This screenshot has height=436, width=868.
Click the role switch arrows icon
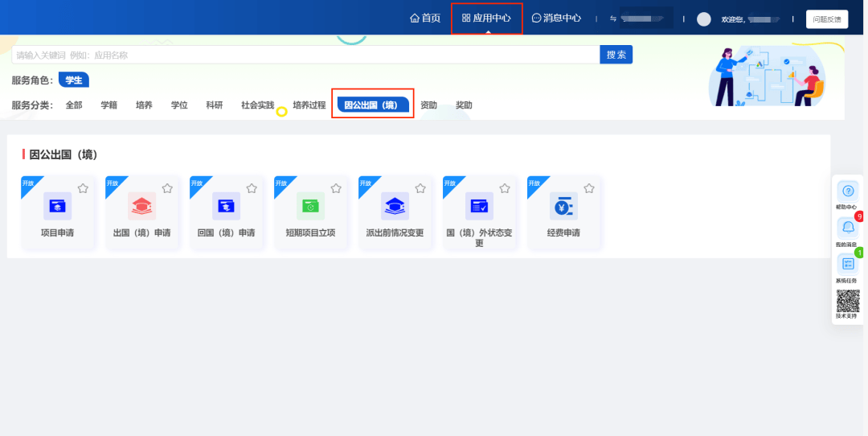click(612, 19)
